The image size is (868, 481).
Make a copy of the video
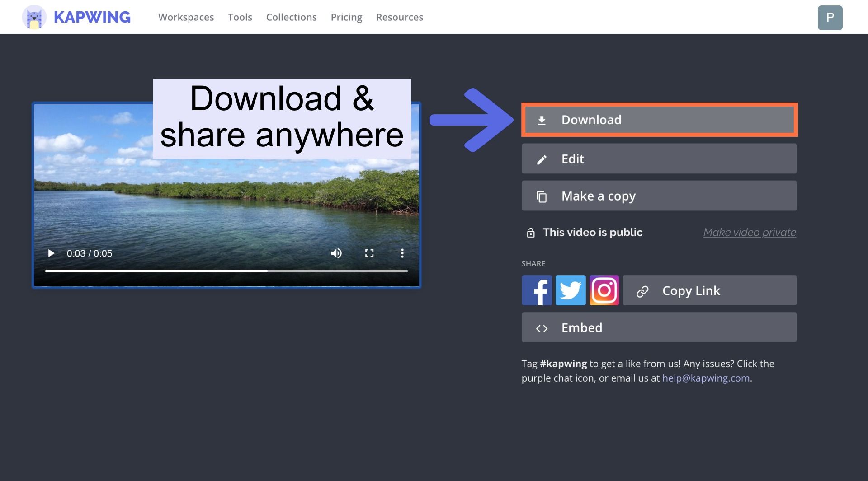coord(659,196)
